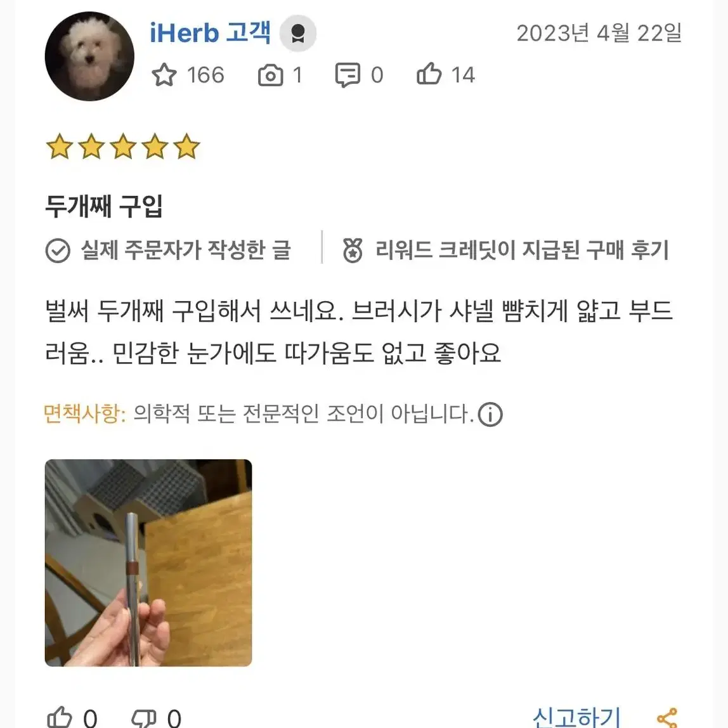The image size is (728, 728).
Task: Like this review with the bottom thumbs-up
Action: tap(60, 717)
